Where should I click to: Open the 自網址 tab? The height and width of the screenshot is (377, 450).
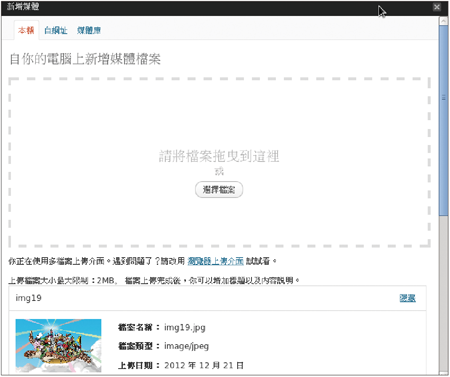[x=56, y=30]
